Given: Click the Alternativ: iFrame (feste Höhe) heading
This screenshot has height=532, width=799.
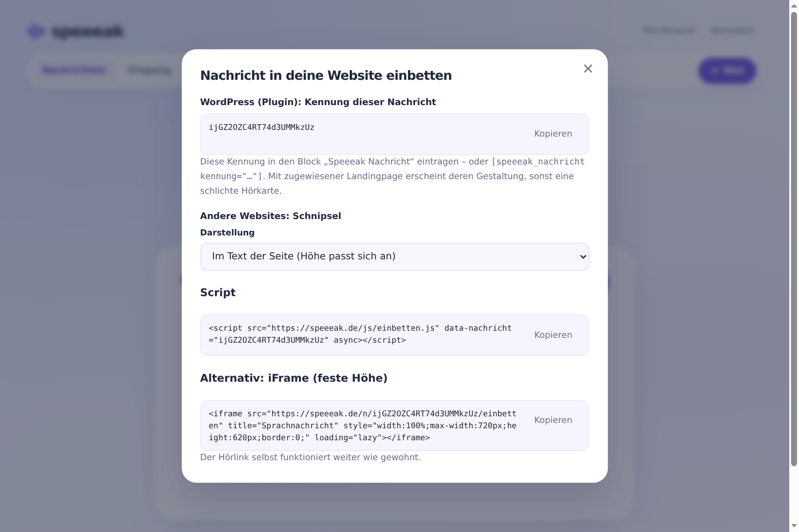Looking at the screenshot, I should point(294,378).
